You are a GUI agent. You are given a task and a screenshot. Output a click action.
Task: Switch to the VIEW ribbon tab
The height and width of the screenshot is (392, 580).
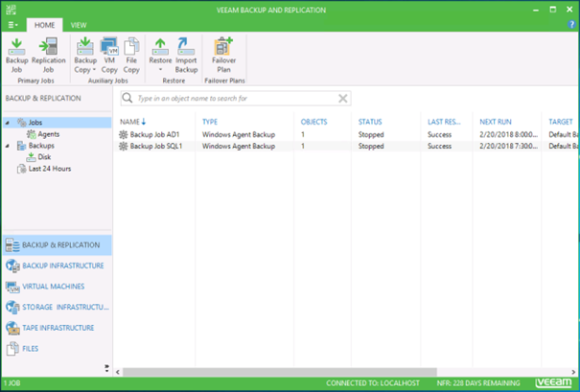point(79,25)
